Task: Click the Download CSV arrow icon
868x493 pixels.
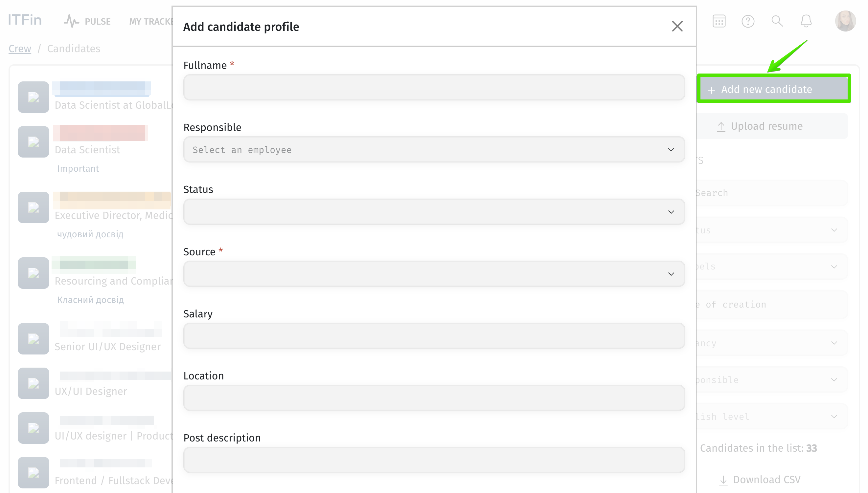Action: click(723, 480)
